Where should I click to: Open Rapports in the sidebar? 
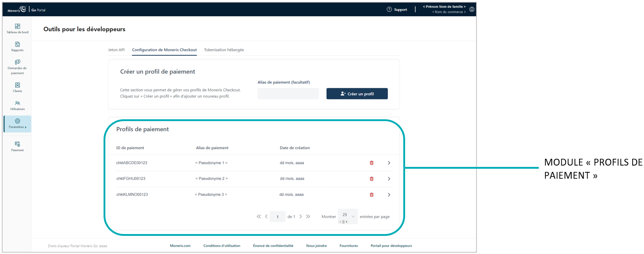coord(17,47)
